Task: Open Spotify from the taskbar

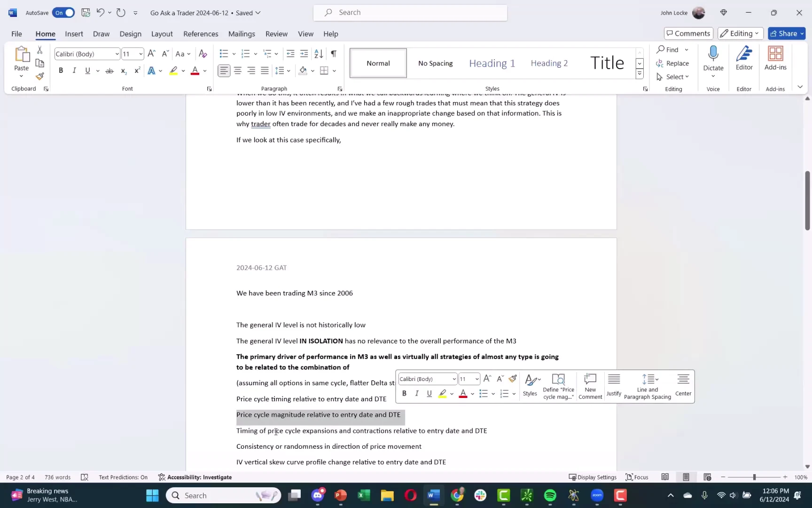Action: click(550, 495)
